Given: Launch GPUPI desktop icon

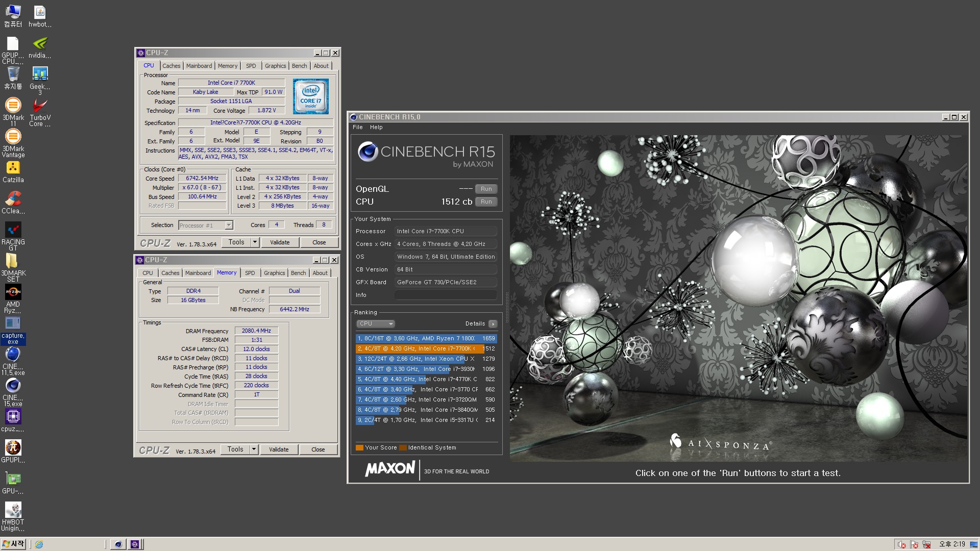Looking at the screenshot, I should pyautogui.click(x=13, y=452).
